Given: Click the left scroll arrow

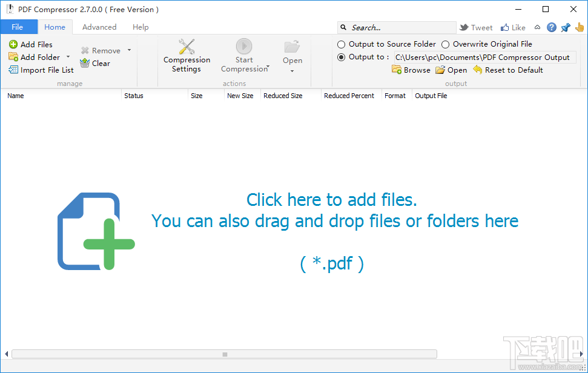Looking at the screenshot, I should tap(7, 354).
